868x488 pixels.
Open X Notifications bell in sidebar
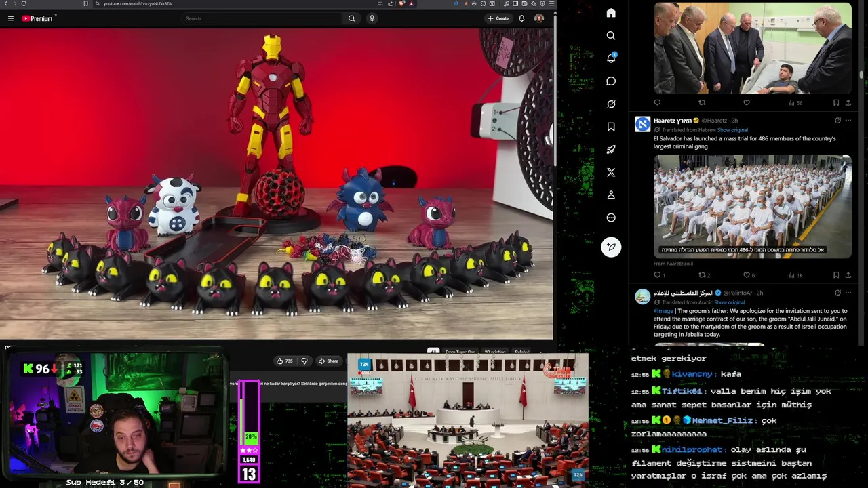click(611, 58)
